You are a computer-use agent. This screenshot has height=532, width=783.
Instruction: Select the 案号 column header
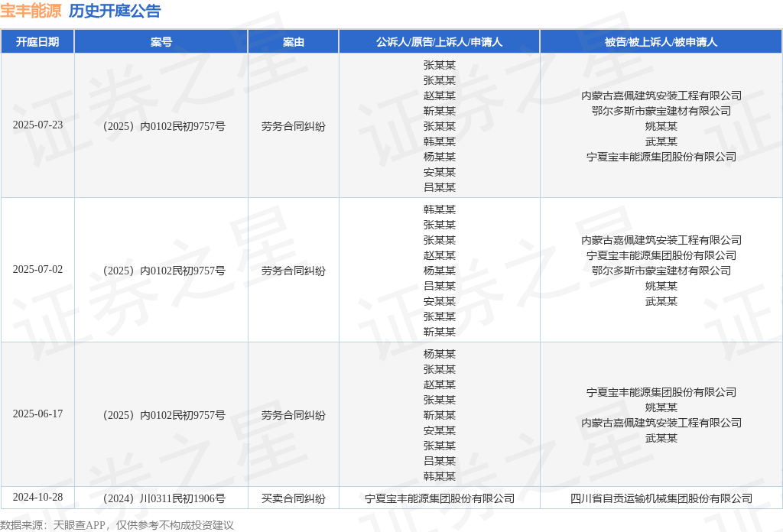161,42
